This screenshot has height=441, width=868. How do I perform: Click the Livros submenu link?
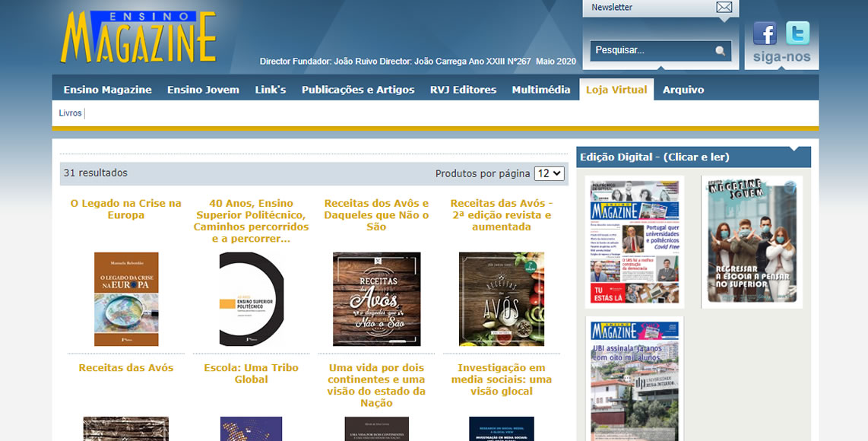(x=70, y=113)
